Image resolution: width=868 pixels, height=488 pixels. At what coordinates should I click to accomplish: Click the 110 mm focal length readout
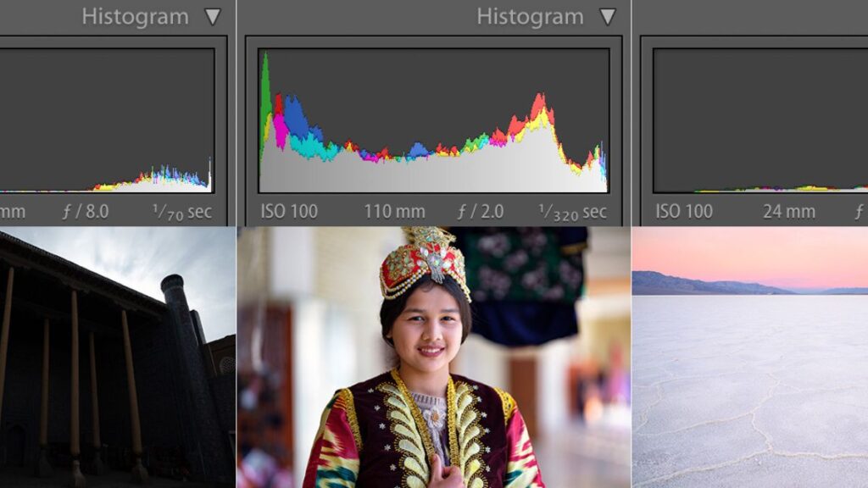(395, 211)
